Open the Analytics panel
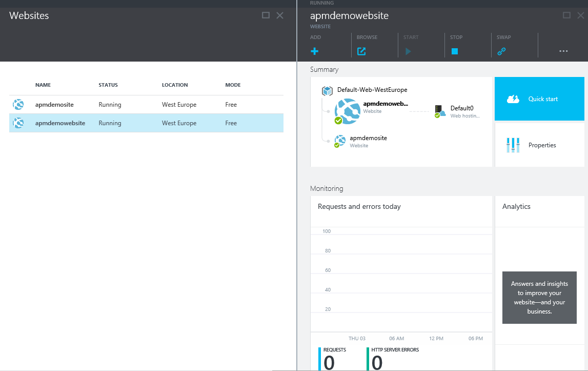 click(x=516, y=206)
